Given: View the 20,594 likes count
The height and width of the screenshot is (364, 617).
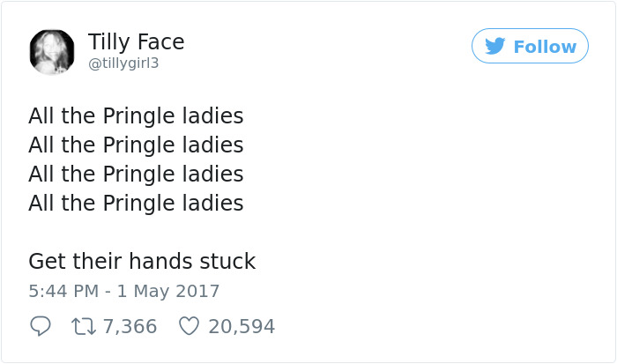Looking at the screenshot, I should click(242, 326).
